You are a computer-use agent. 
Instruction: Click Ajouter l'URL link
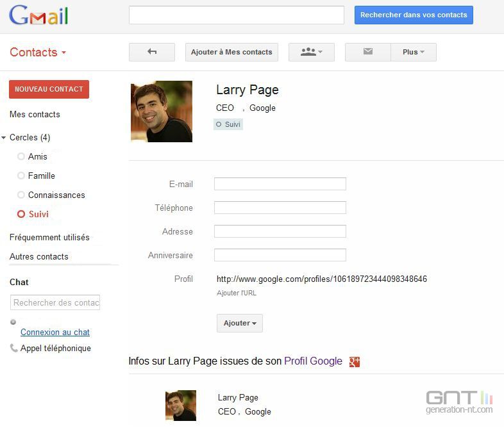click(x=237, y=293)
